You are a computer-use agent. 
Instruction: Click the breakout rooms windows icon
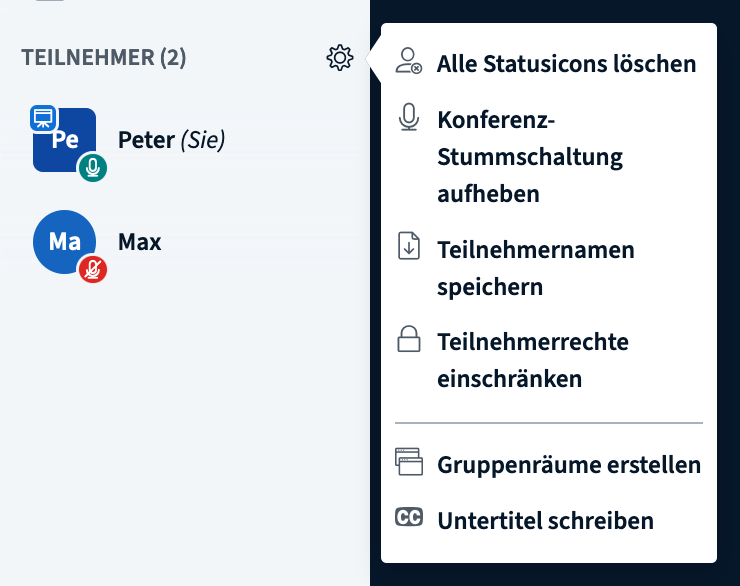click(x=409, y=461)
